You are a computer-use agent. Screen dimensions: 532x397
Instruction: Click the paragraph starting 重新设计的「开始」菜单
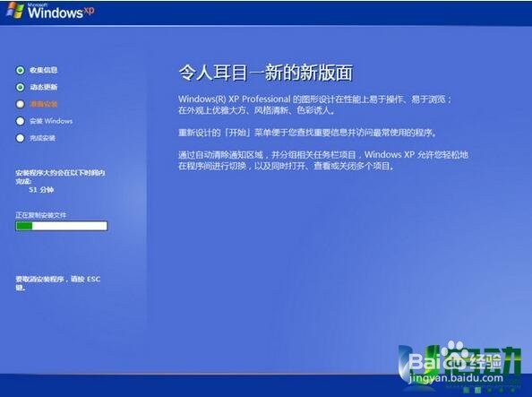pos(307,132)
